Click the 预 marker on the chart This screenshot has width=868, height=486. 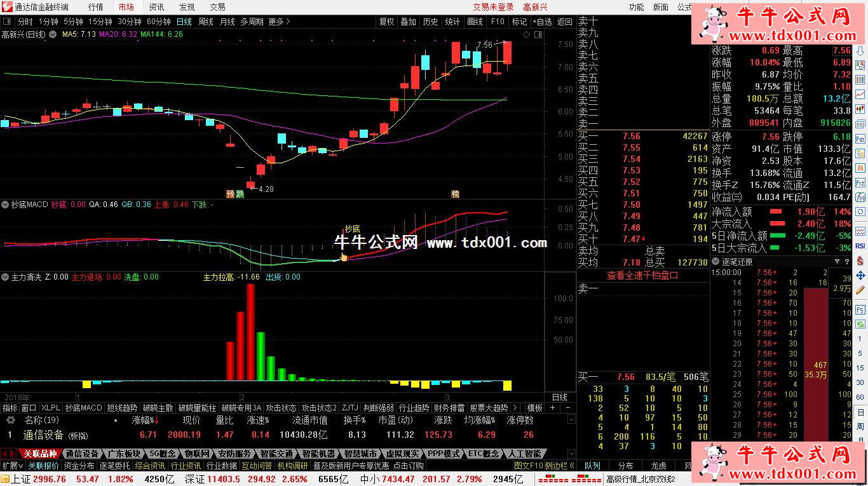230,193
